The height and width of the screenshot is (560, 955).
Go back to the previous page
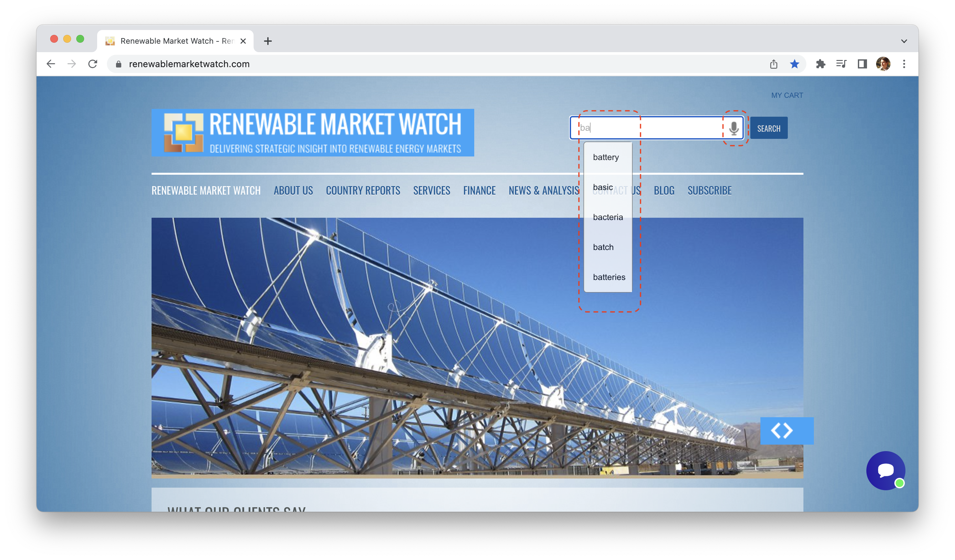coord(51,64)
